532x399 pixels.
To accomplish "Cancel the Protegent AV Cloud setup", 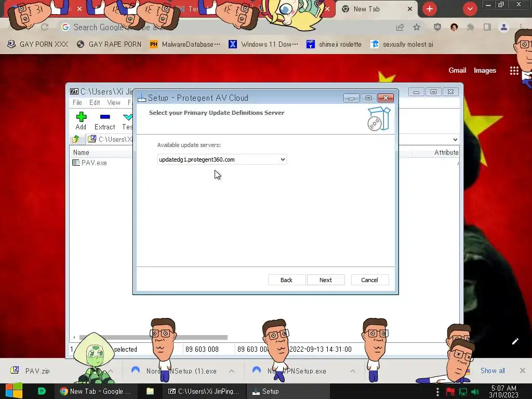I will coord(369,280).
